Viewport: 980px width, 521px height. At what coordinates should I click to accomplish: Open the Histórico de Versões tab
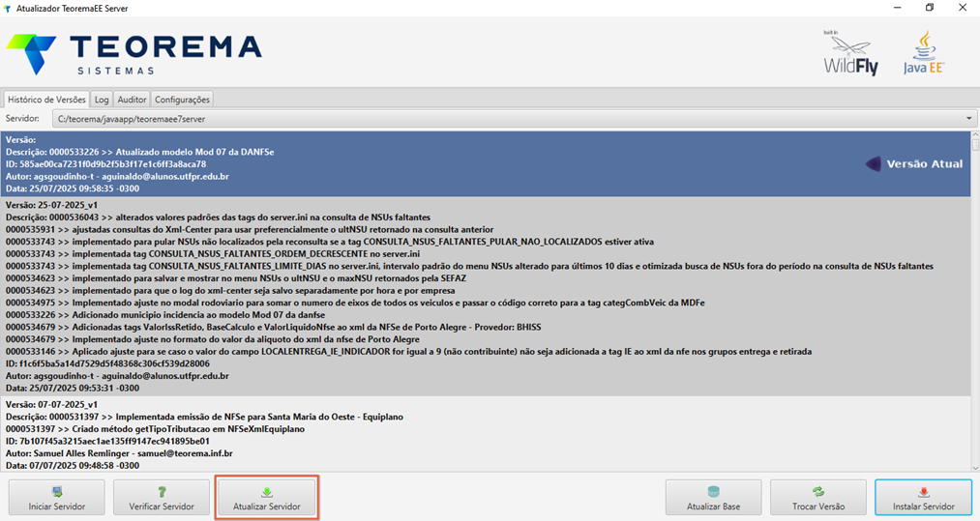[x=46, y=100]
